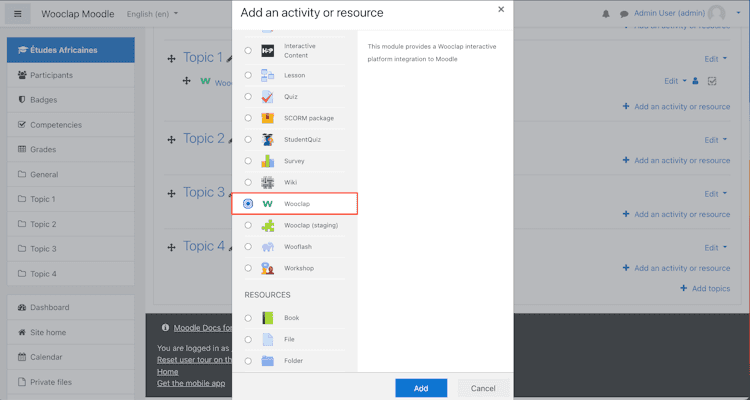The image size is (750, 400).
Task: Click the move handle beside Topic 4
Action: pyautogui.click(x=171, y=247)
